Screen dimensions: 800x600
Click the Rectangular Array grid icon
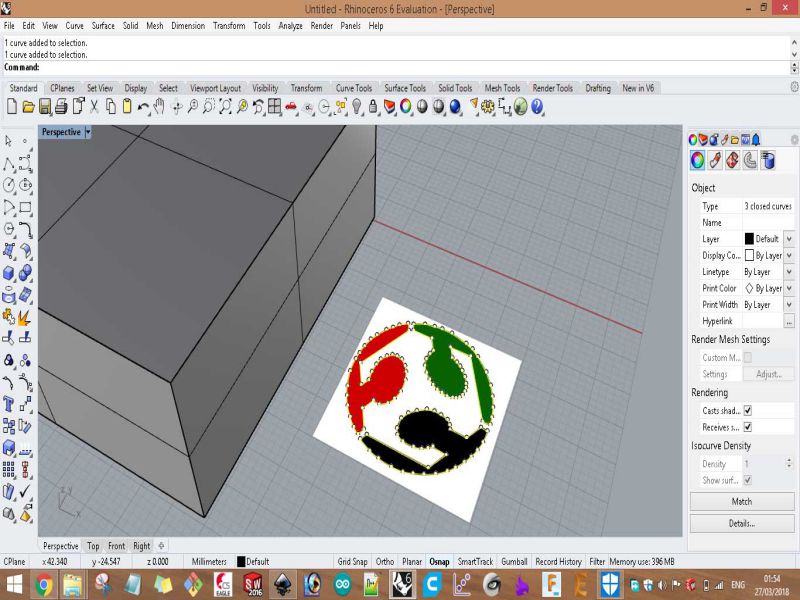point(9,469)
